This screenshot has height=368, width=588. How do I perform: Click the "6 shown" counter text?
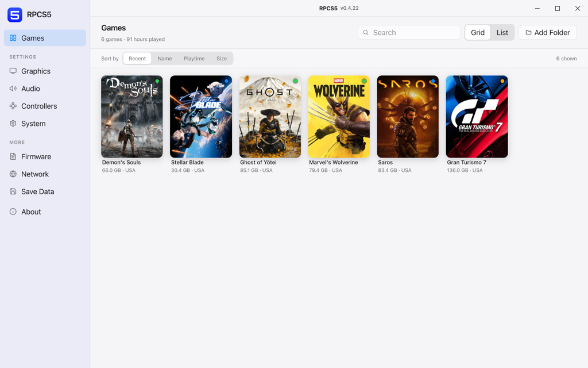566,59
